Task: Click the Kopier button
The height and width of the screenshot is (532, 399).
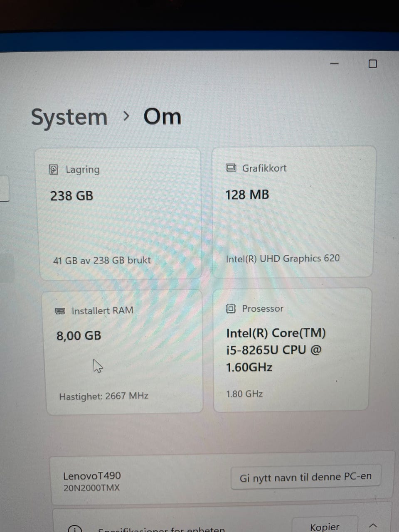Action: (x=325, y=525)
